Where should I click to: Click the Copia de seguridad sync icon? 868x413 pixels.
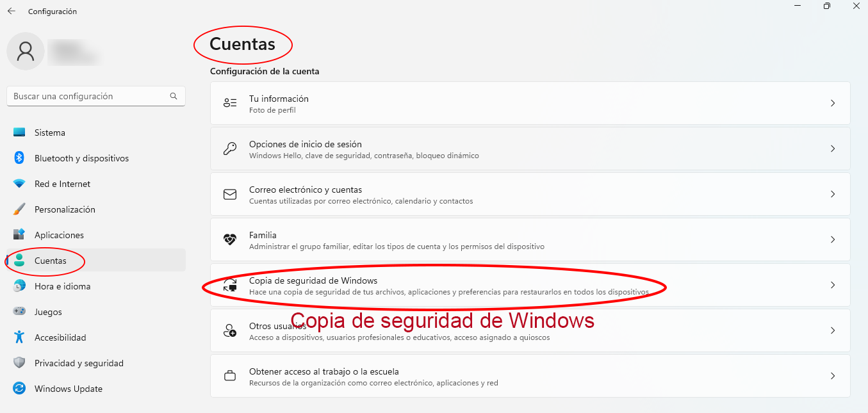point(230,285)
